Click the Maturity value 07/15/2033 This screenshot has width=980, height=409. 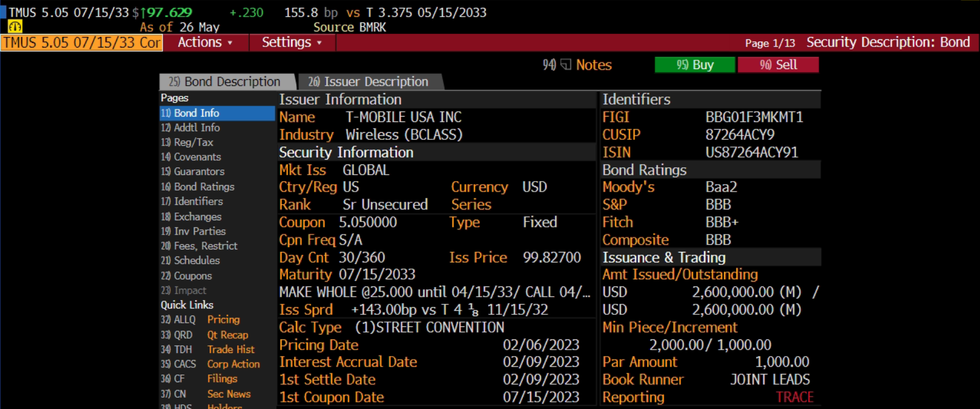377,274
